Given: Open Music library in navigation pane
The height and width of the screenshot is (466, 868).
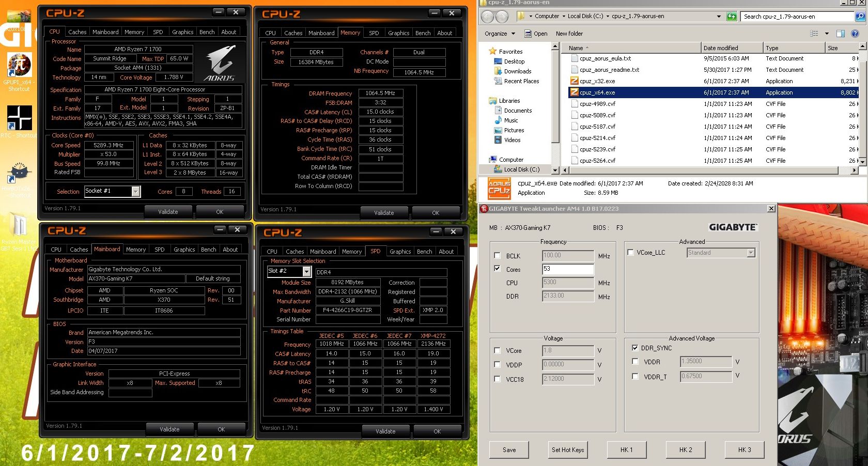Looking at the screenshot, I should 511,120.
